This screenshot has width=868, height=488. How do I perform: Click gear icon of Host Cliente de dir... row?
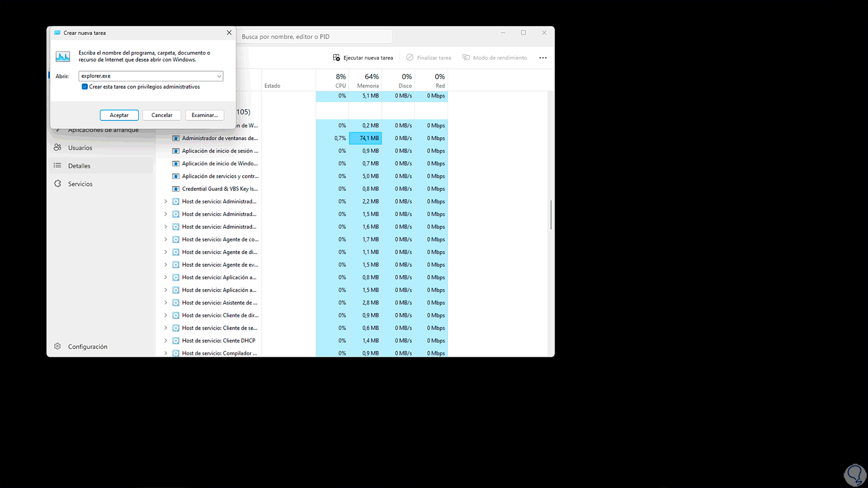[x=176, y=315]
